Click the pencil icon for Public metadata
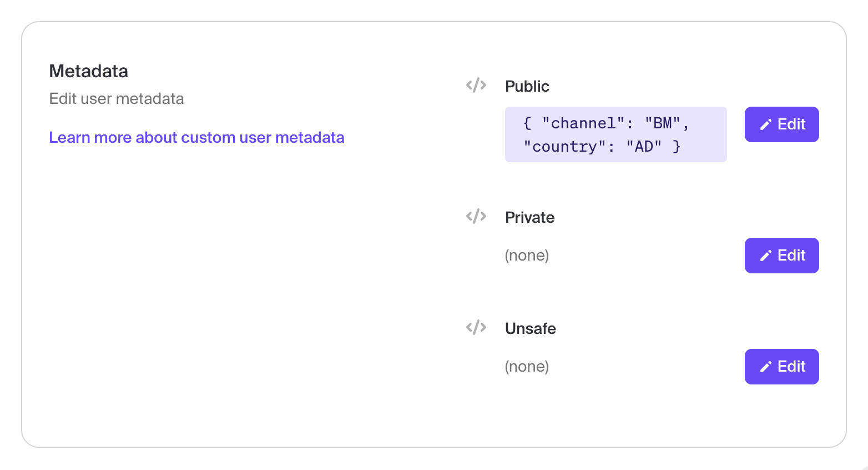Viewport: 868px width, 470px height. [766, 124]
